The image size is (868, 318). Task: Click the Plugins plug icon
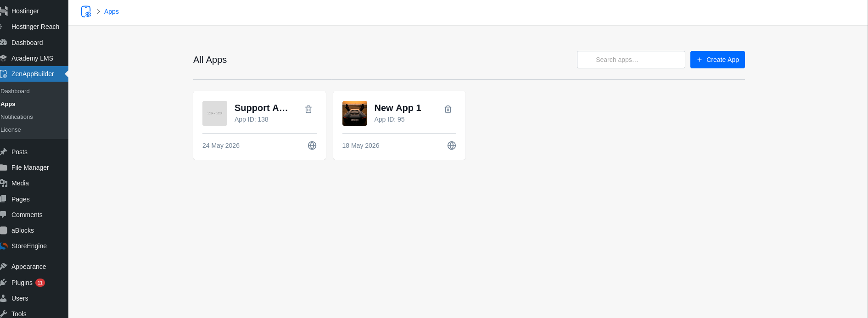(3, 283)
